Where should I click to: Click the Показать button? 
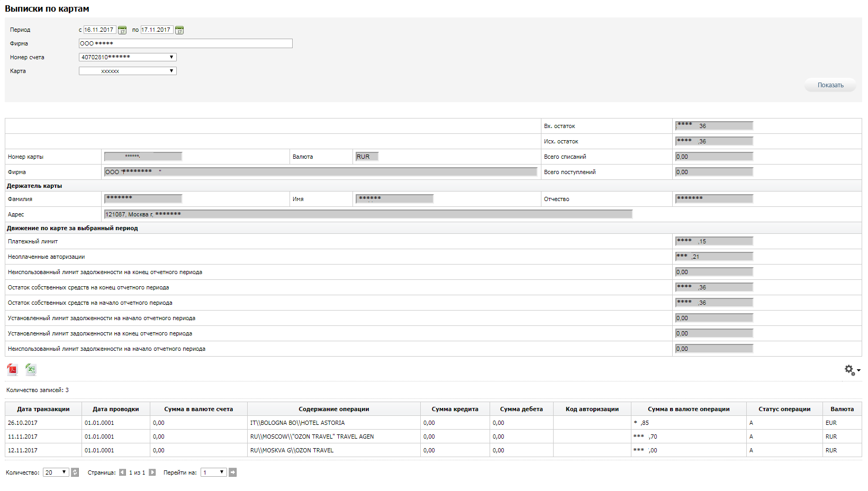(x=830, y=85)
